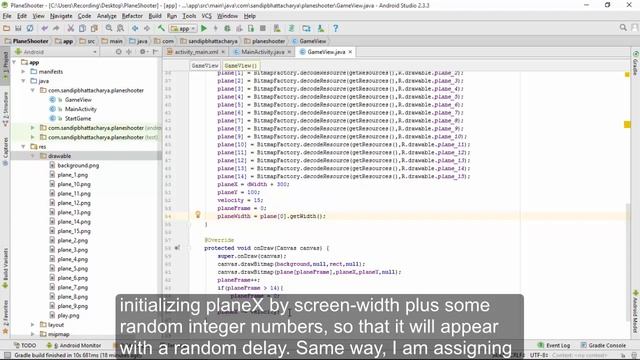Click the Stop square toolbar icon

tap(263, 28)
